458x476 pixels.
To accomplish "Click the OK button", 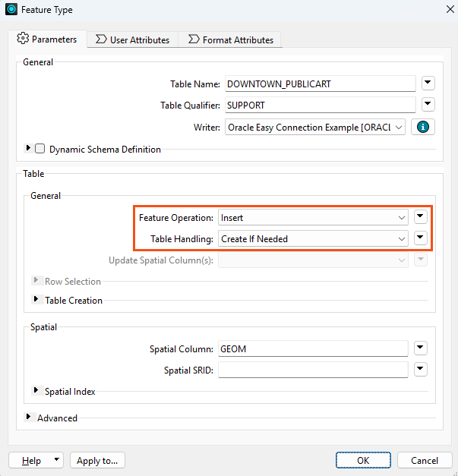I will [363, 460].
